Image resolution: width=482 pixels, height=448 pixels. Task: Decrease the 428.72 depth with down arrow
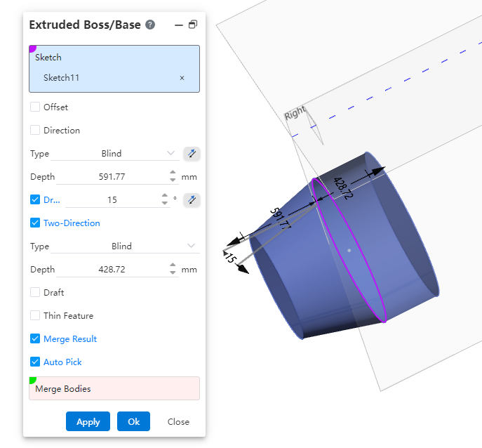point(173,272)
